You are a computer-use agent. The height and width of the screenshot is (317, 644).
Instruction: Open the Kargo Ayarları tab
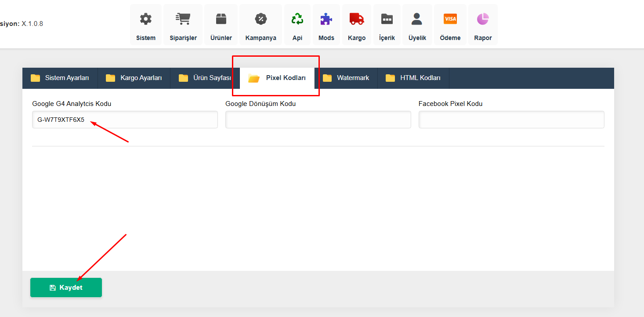click(x=134, y=78)
